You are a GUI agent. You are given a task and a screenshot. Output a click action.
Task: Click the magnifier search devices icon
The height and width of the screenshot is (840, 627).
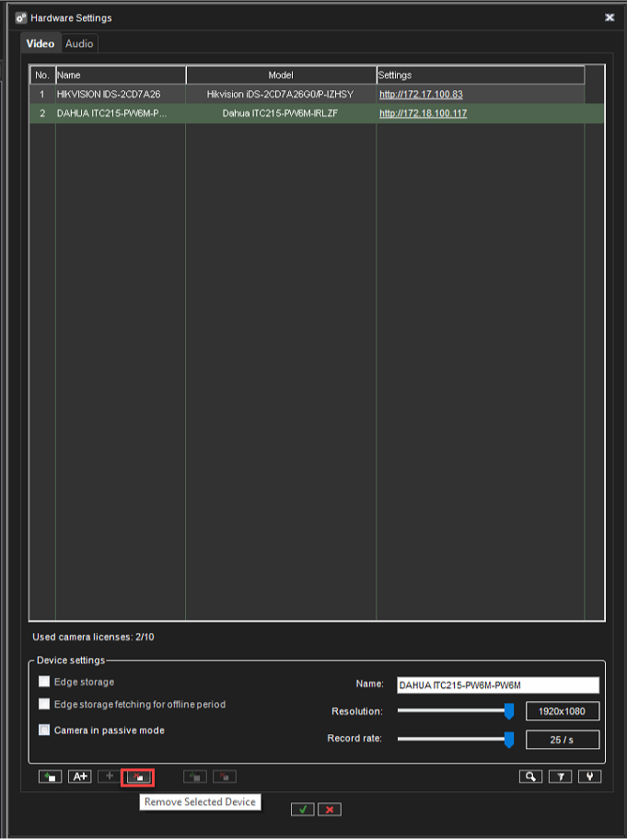530,777
